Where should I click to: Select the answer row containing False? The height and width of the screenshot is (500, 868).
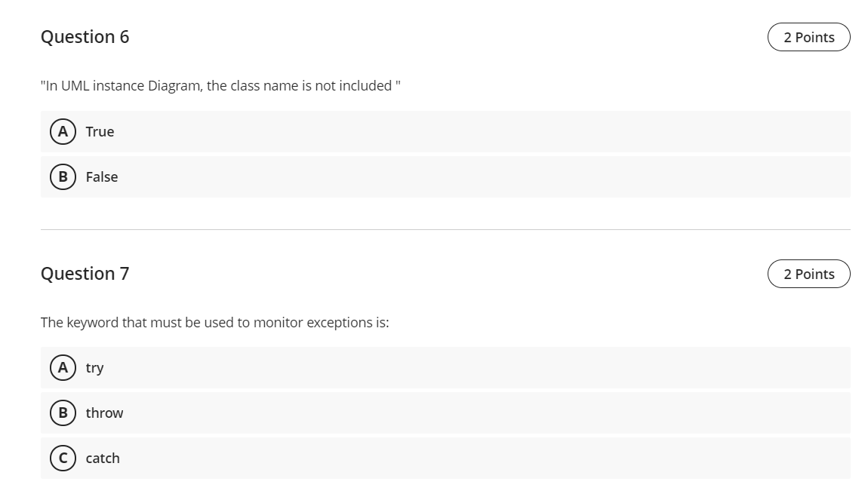click(x=445, y=176)
